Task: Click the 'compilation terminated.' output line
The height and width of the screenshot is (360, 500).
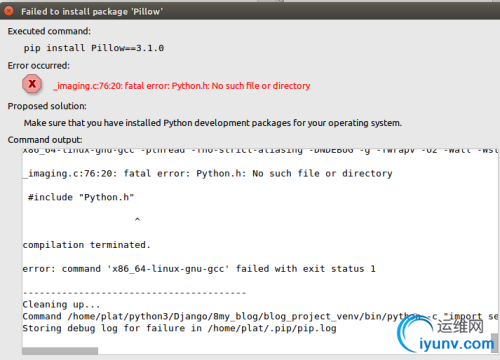Action: tap(87, 245)
